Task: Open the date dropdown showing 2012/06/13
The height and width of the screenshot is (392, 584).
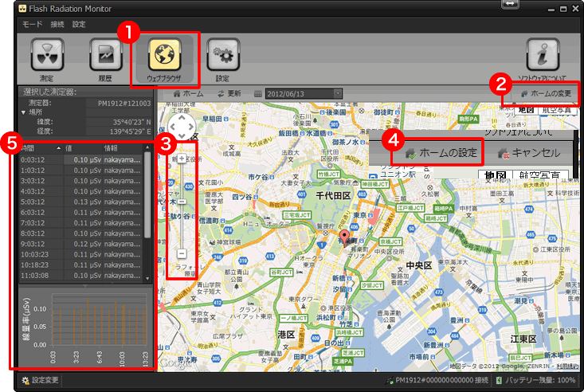Action: [338, 93]
